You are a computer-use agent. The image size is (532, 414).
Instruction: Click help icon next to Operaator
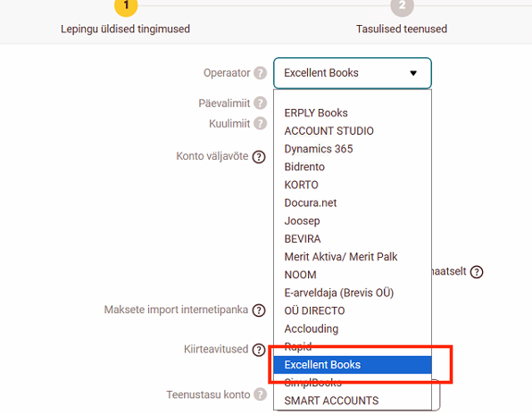(x=261, y=73)
